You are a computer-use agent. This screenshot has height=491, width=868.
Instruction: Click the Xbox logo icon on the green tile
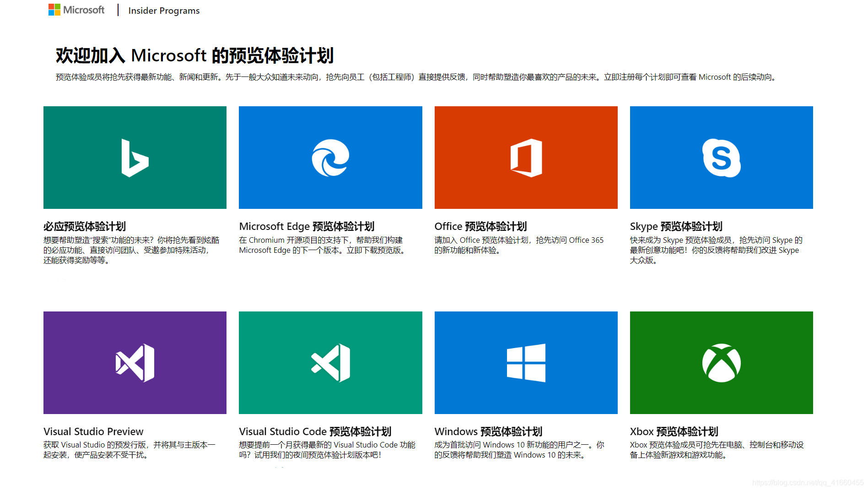[x=722, y=363]
